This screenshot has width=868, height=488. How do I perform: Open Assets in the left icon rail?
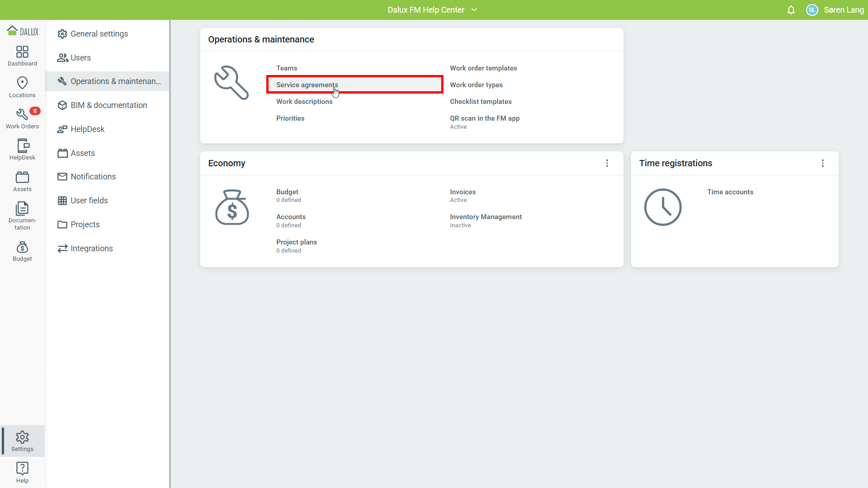coord(22,182)
